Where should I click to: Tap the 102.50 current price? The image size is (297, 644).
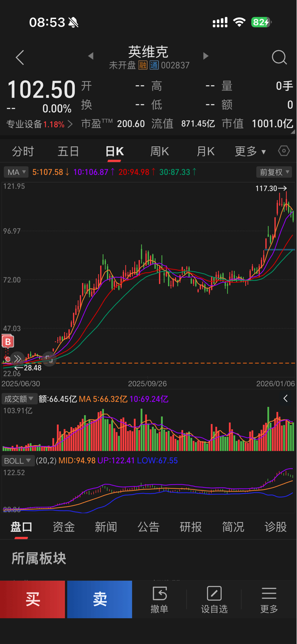tap(41, 89)
